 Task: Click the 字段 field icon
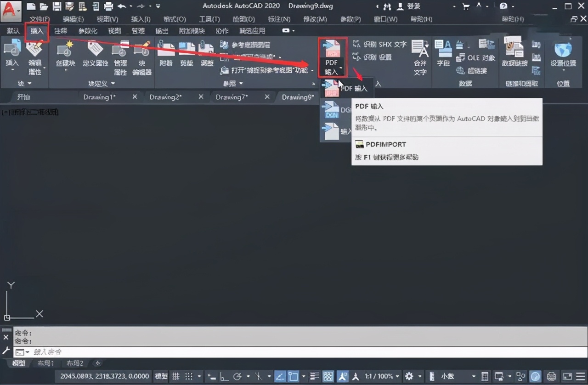[443, 53]
